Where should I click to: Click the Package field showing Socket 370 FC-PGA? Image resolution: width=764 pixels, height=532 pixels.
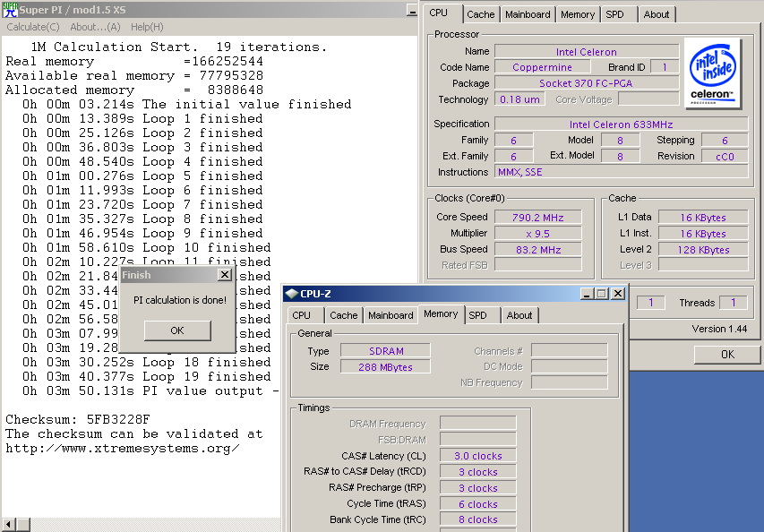587,83
